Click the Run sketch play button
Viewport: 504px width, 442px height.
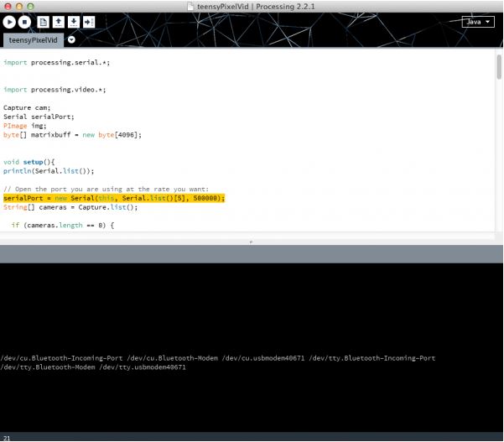tap(10, 22)
